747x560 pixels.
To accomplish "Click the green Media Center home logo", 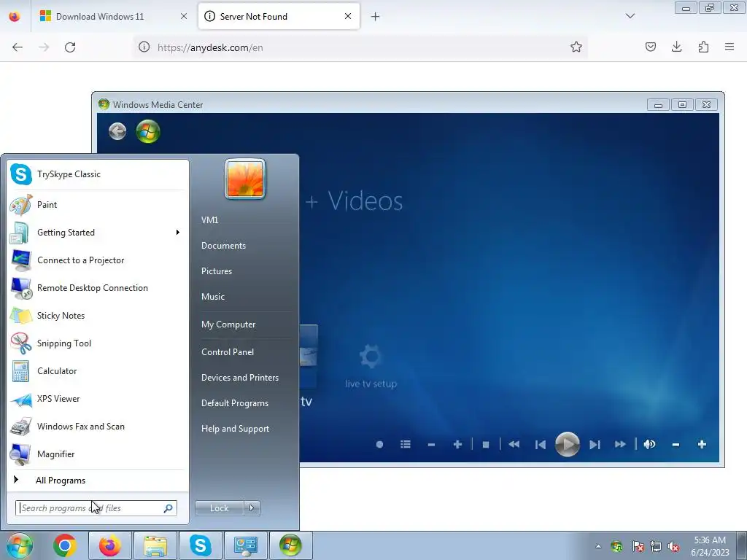I will click(147, 131).
